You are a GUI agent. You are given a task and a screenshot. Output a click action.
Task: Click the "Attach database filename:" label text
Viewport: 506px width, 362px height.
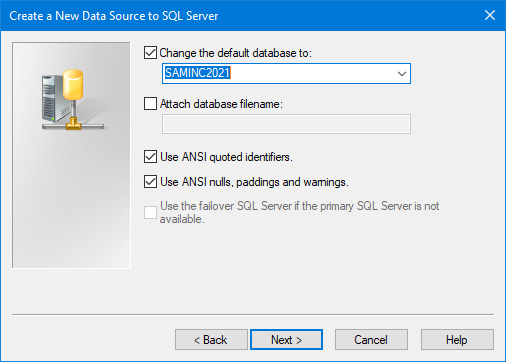221,104
